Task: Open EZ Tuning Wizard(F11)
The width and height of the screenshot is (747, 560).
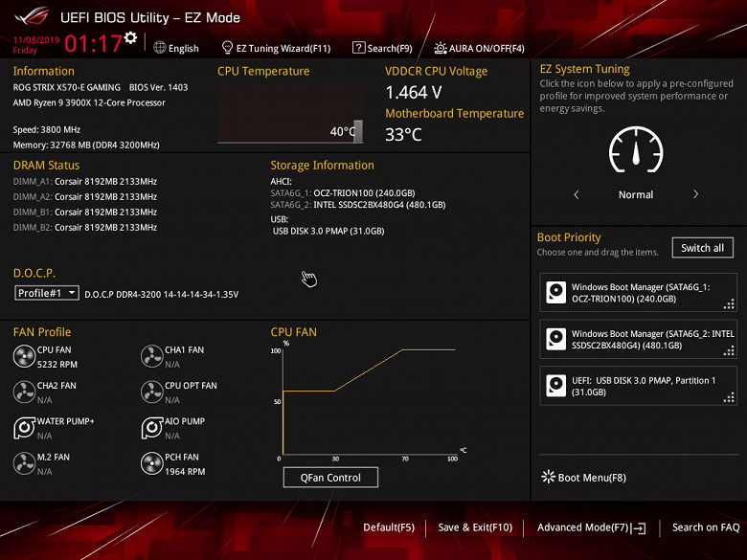Action: 277,48
